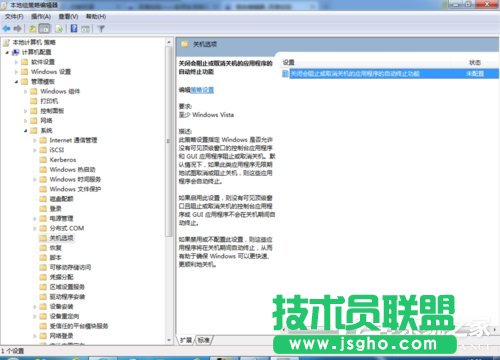Screen dimensions: 500x360
Task: Select the 登录 folder in tree
Action: coord(56,209)
